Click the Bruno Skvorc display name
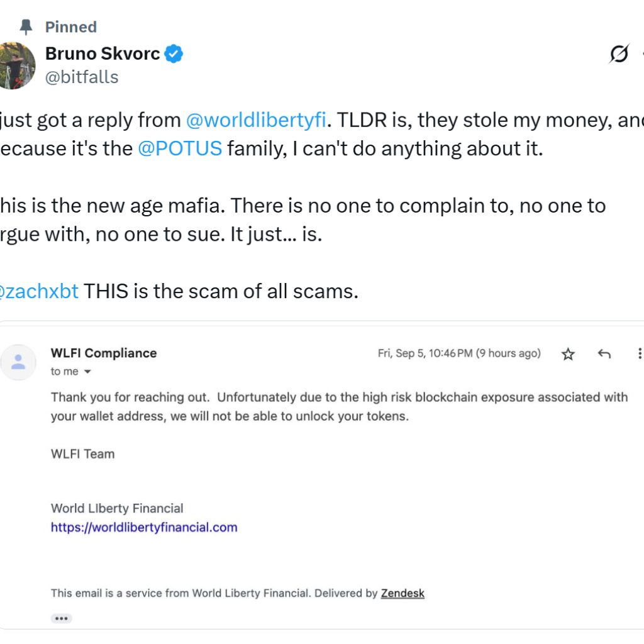 [103, 54]
